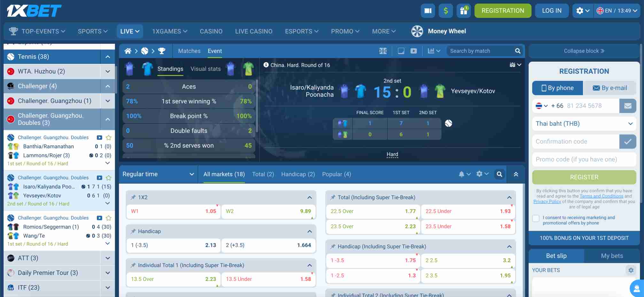644x297 pixels.
Task: Click the info icon beside China. Hard. Round of 16
Action: pyautogui.click(x=266, y=65)
